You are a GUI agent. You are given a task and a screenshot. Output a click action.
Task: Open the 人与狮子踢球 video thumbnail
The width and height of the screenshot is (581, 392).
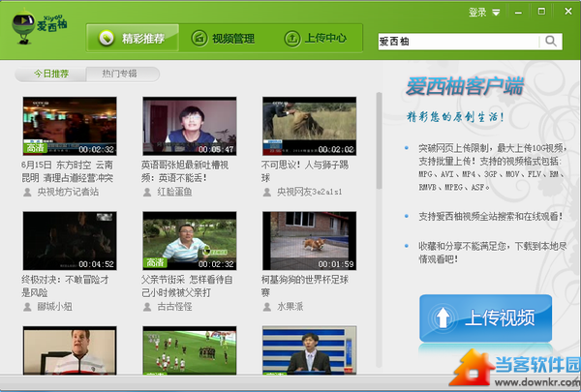pos(310,126)
